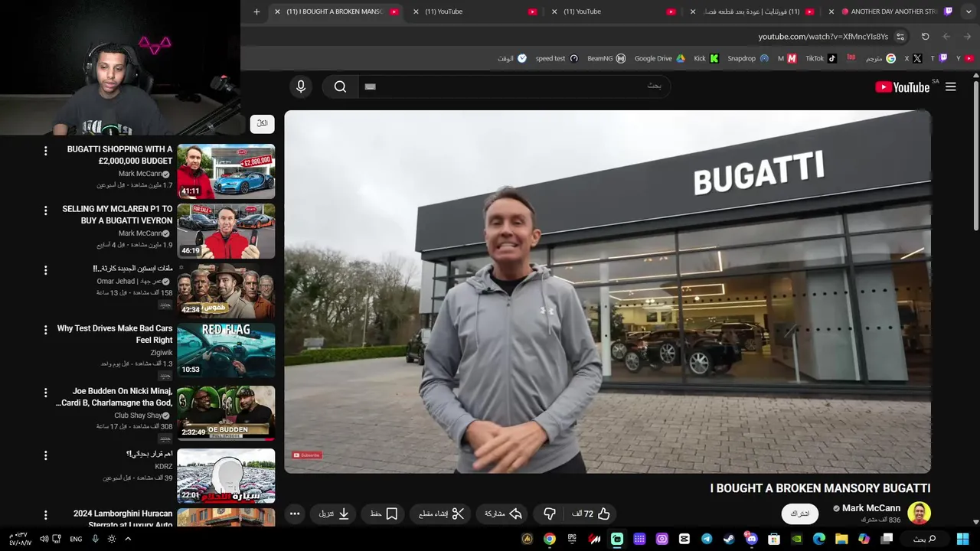
Task: Open Snapdrop bookmark
Action: click(748, 58)
